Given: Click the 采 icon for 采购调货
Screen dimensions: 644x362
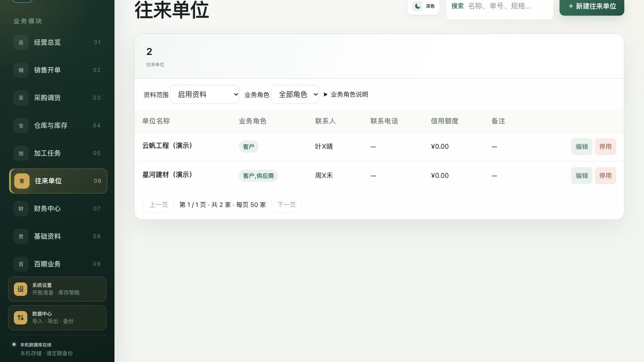Looking at the screenshot, I should point(21,98).
